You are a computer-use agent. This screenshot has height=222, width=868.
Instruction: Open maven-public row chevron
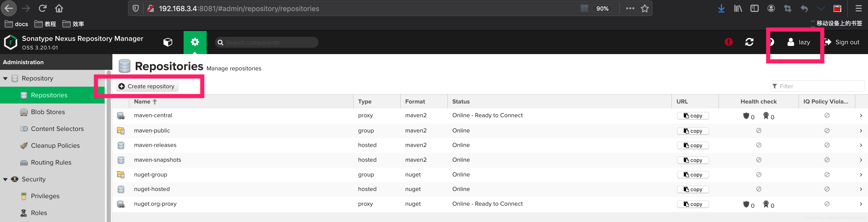[861, 131]
